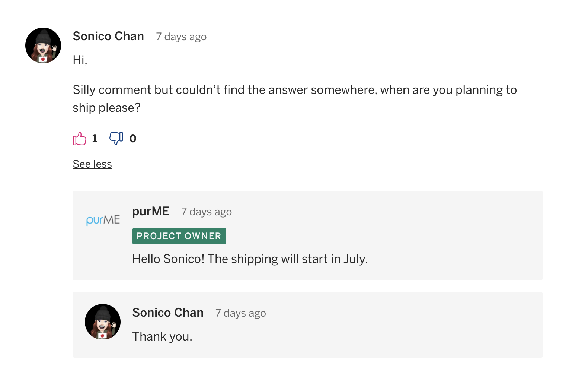The width and height of the screenshot is (588, 380).
Task: Click the 'Thank you.' reply text
Action: click(162, 336)
